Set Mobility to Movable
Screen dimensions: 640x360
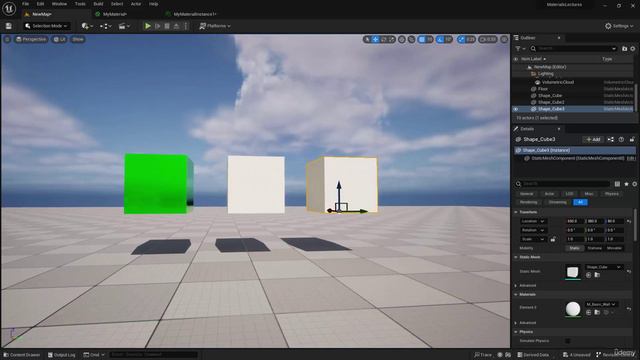[614, 248]
